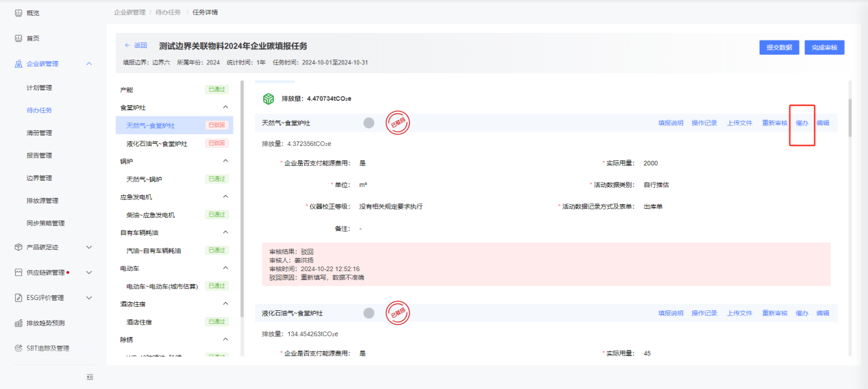Image resolution: width=868 pixels, height=389 pixels.
Task: Click the ESG评价管理 document icon
Action: (x=18, y=298)
